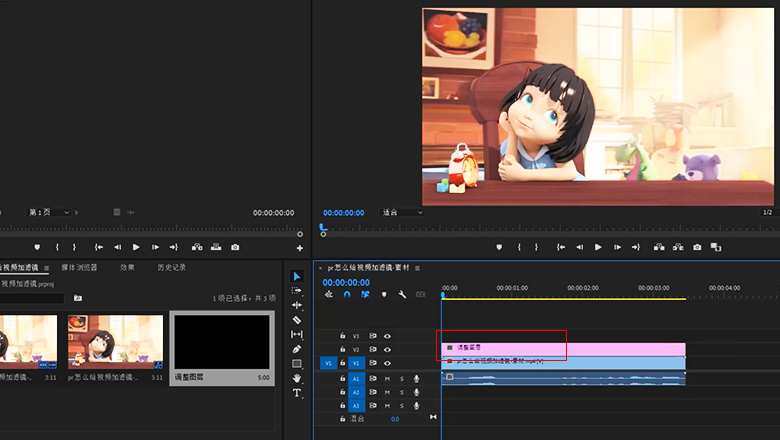The image size is (780, 440).
Task: Open Program monitor playback resolution 1/2 dropdown
Action: (x=767, y=212)
